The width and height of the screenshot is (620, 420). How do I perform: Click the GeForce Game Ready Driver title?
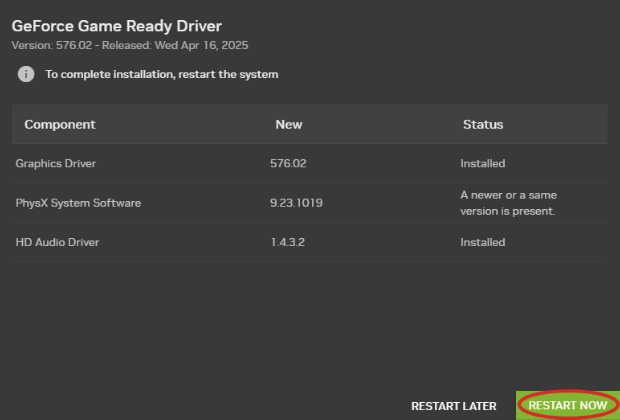coord(117,26)
